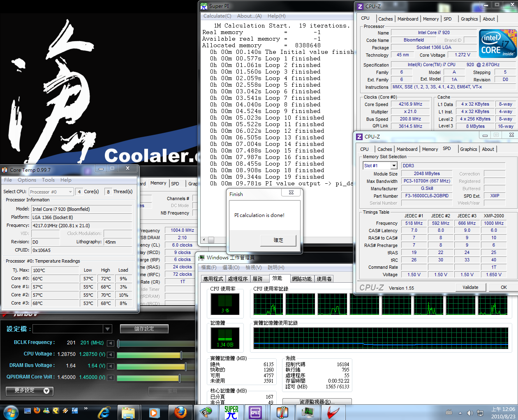Screen dimensions: 518x420
Task: Decrease CPU Voltage with its left arrow
Action: coord(110,354)
